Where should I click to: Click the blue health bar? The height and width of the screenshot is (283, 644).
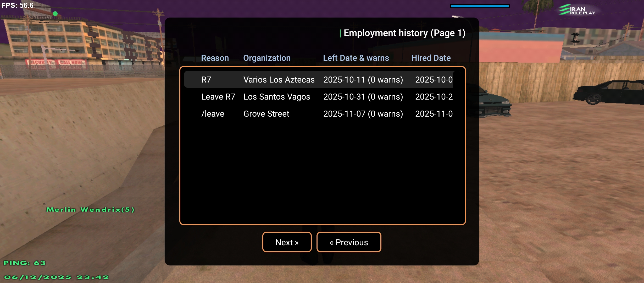tap(480, 6)
